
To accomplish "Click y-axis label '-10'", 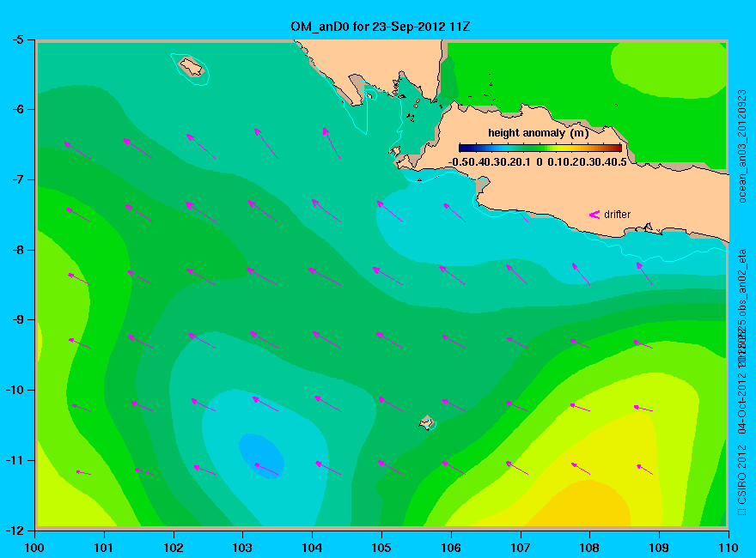I will point(14,391).
